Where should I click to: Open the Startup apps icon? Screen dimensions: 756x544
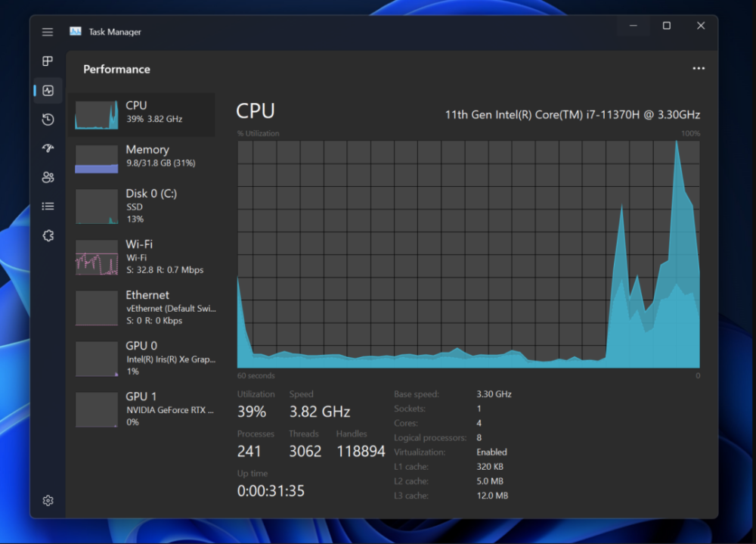(48, 148)
